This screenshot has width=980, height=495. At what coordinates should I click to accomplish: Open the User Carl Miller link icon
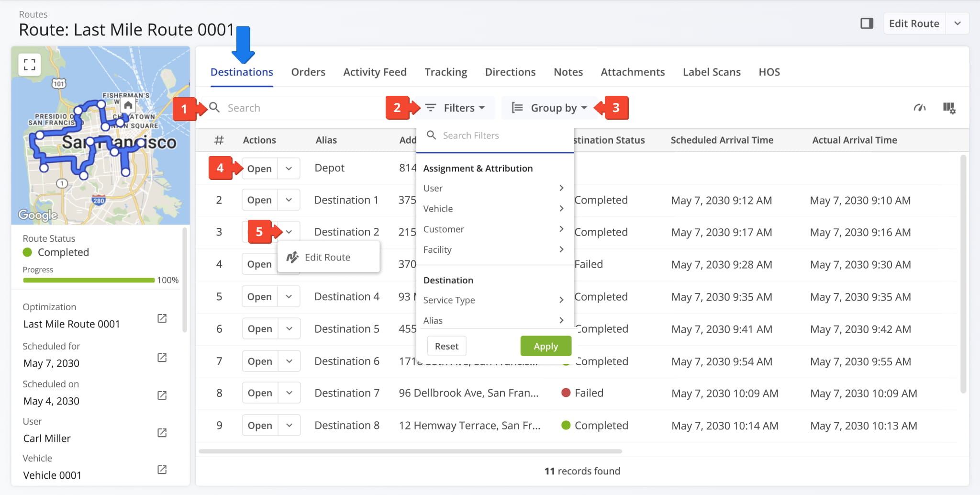coord(162,433)
